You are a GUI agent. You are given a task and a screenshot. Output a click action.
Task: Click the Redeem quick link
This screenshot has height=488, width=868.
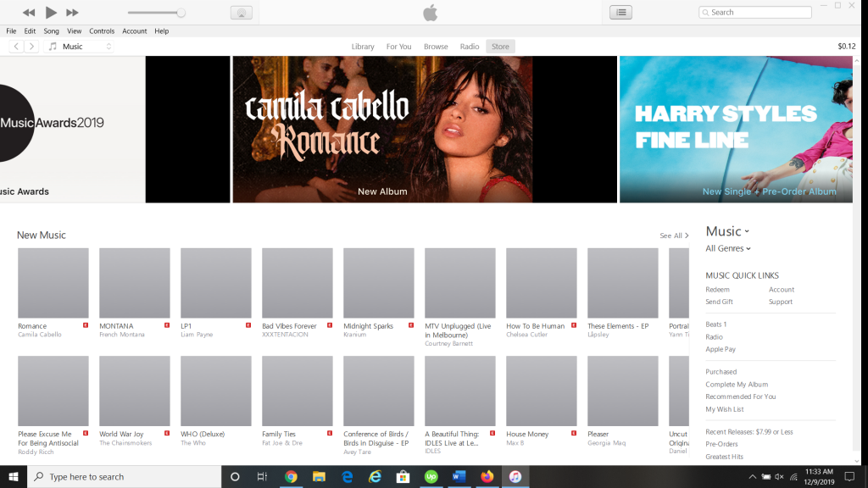717,290
